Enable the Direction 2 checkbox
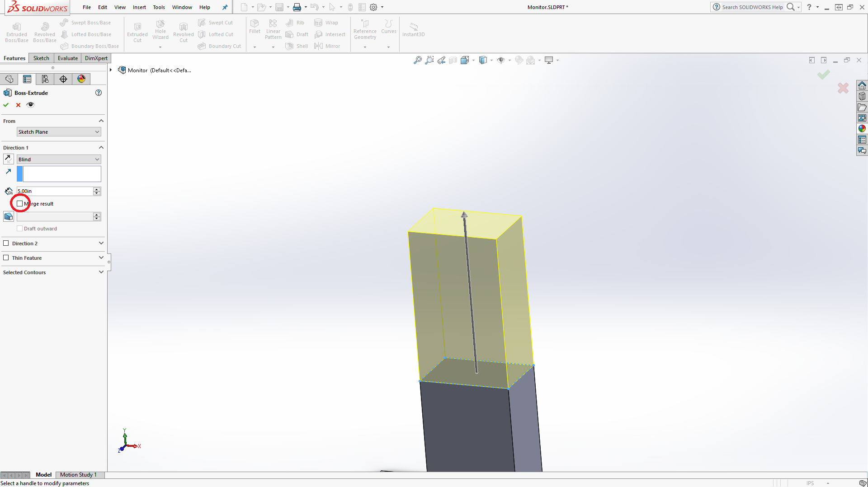 point(6,243)
